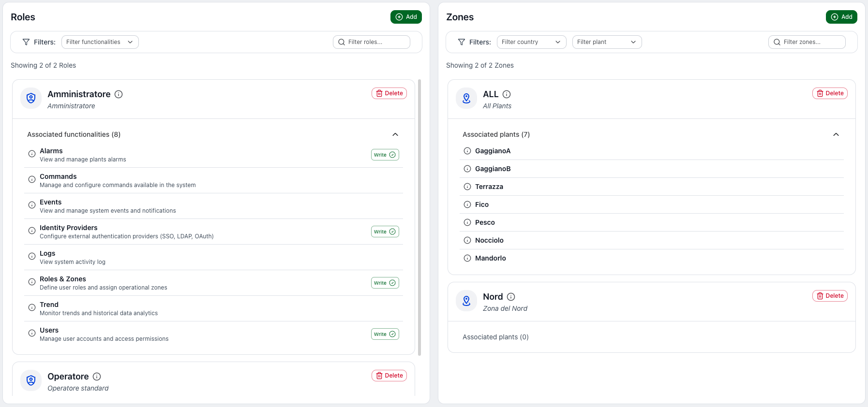Click the info icon beside Trend

point(32,308)
